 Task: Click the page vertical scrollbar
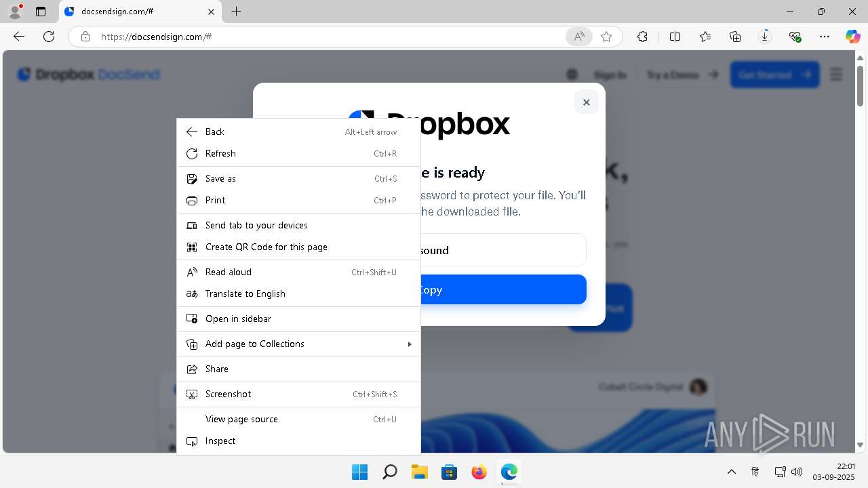tap(860, 86)
